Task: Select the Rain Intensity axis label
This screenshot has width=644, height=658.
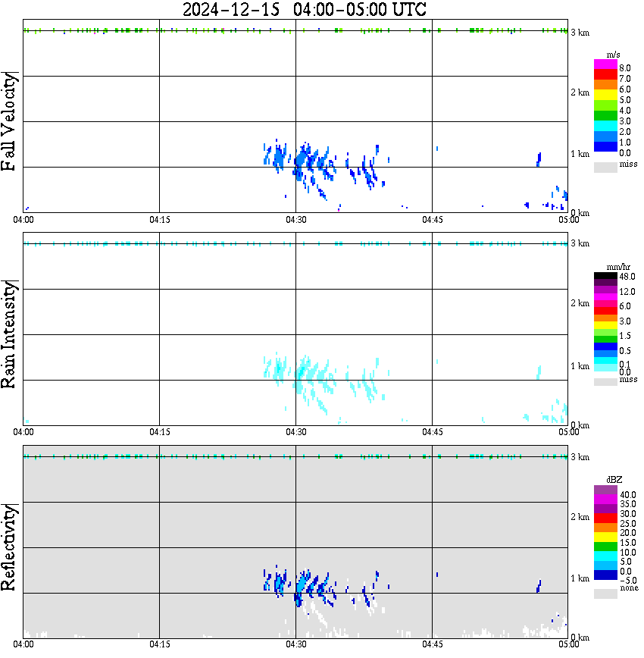Action: pyautogui.click(x=8, y=334)
